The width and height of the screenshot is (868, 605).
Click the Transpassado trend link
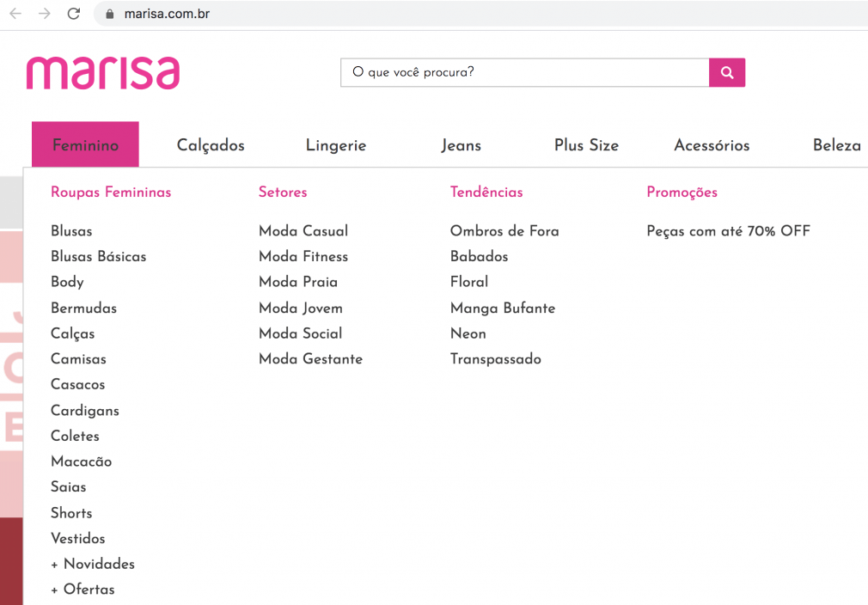click(495, 358)
